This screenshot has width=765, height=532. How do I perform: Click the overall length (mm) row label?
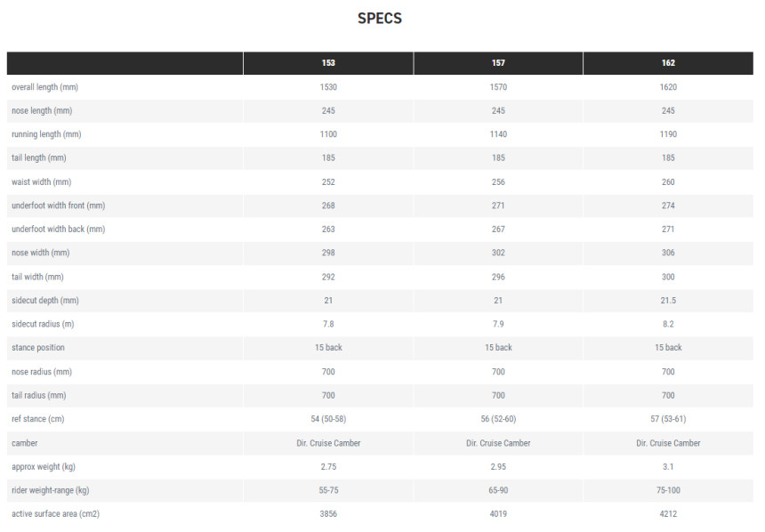click(44, 87)
